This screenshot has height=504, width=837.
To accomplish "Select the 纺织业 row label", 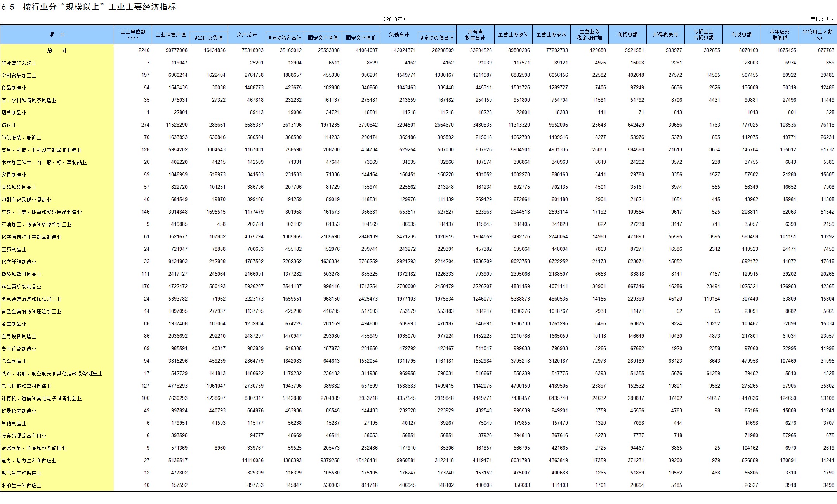I will [9, 125].
